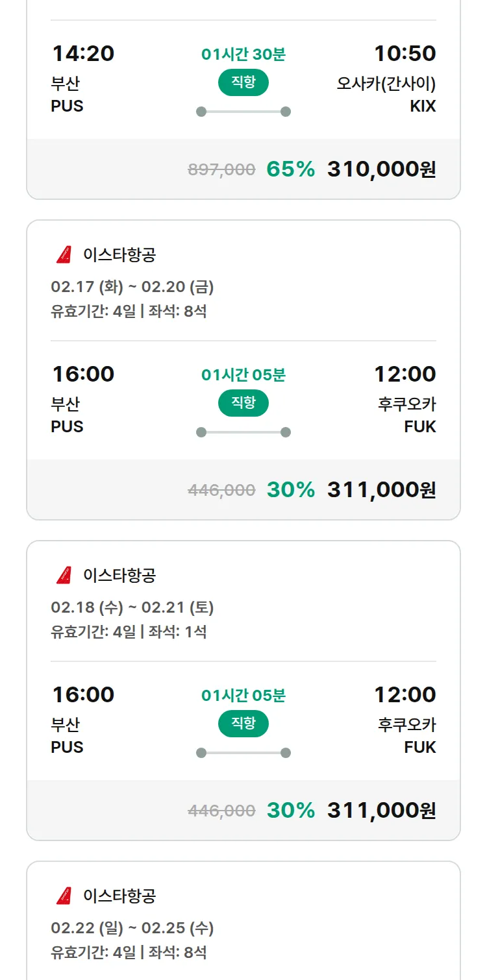487x980 pixels.
Task: Open the 02.18 (수) ~ 02.21 (토) date range
Action: [132, 607]
